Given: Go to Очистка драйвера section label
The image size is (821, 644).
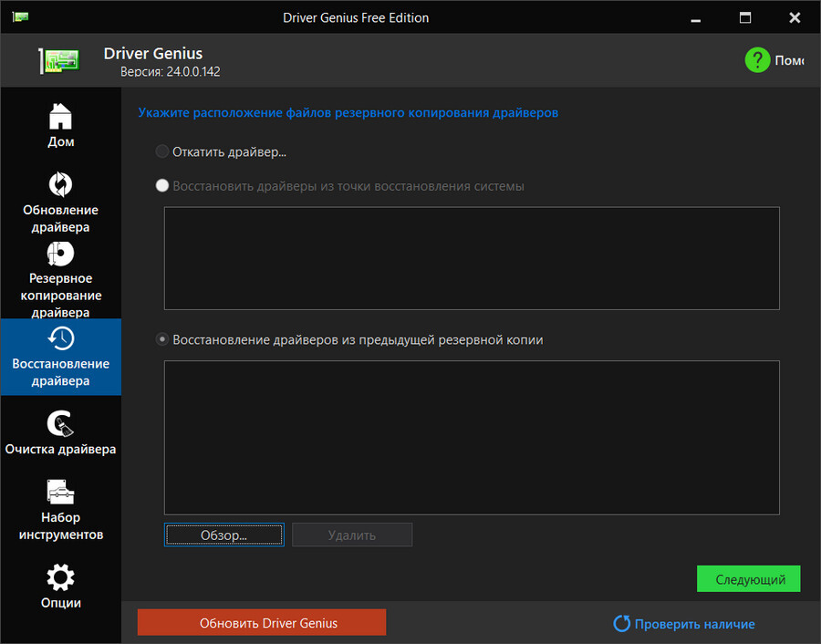Looking at the screenshot, I should [61, 449].
